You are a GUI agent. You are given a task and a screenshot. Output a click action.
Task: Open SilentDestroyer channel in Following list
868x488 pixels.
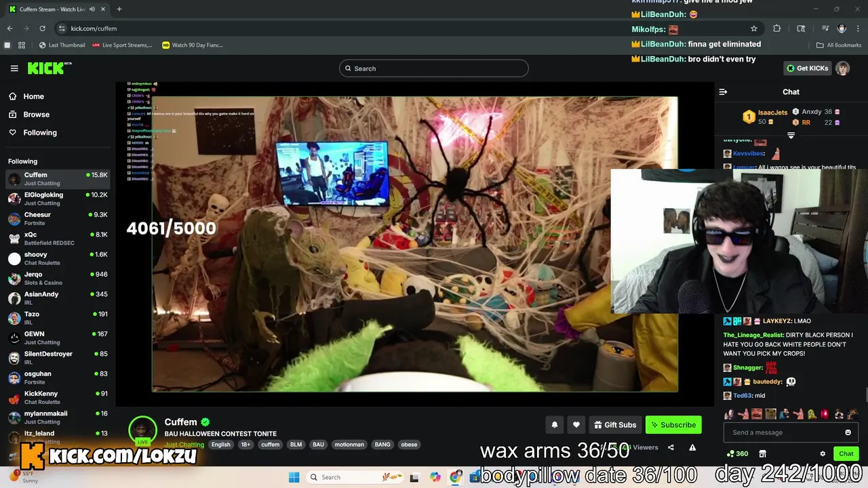pyautogui.click(x=58, y=358)
